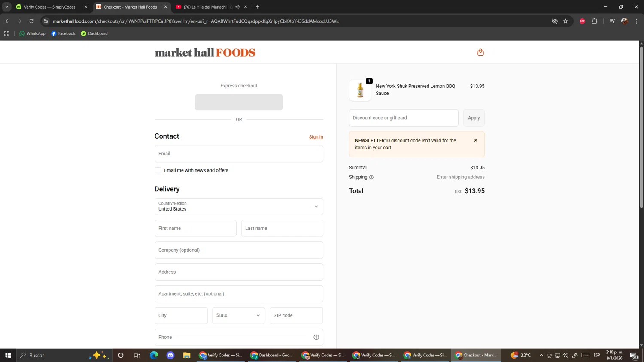The width and height of the screenshot is (644, 362).
Task: Open the apps grid in bookmarks bar
Action: click(6, 33)
